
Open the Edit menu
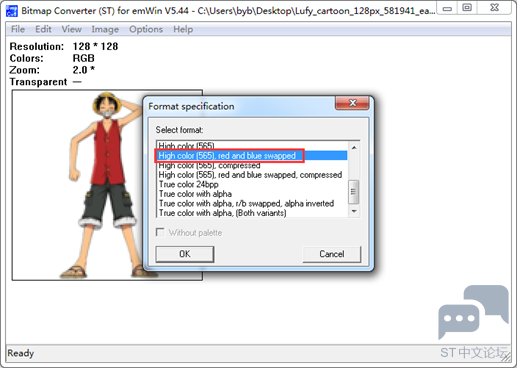pyautogui.click(x=43, y=29)
